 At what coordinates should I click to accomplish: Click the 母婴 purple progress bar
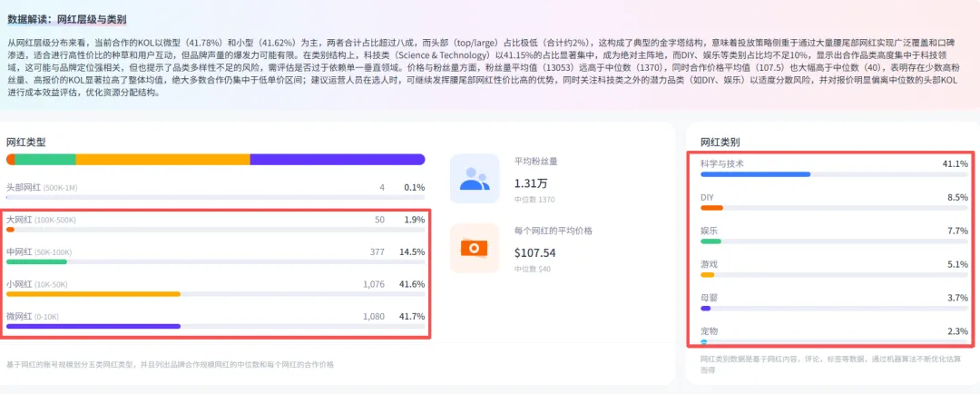pyautogui.click(x=706, y=309)
